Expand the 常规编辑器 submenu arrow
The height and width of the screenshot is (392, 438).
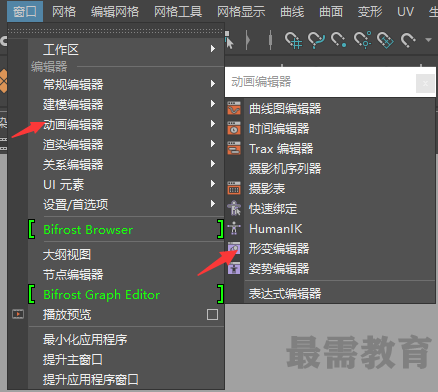click(213, 84)
